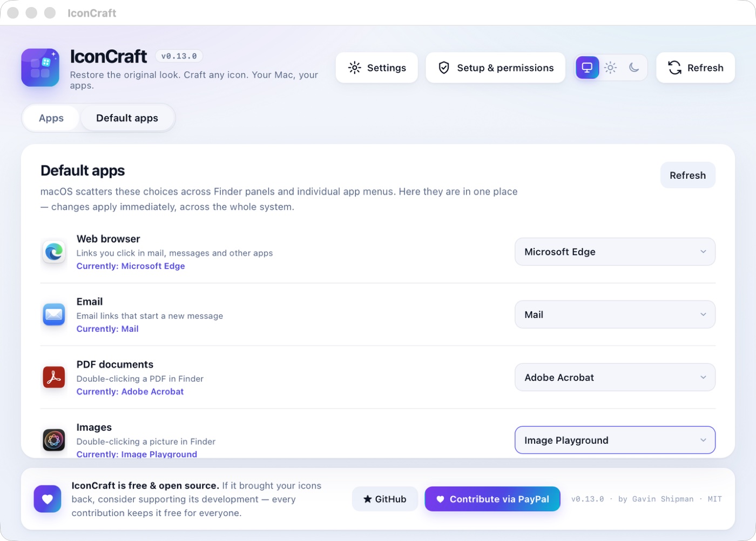Click the 'IconCraft' heading beside the logo
The image size is (756, 541).
[x=109, y=56]
